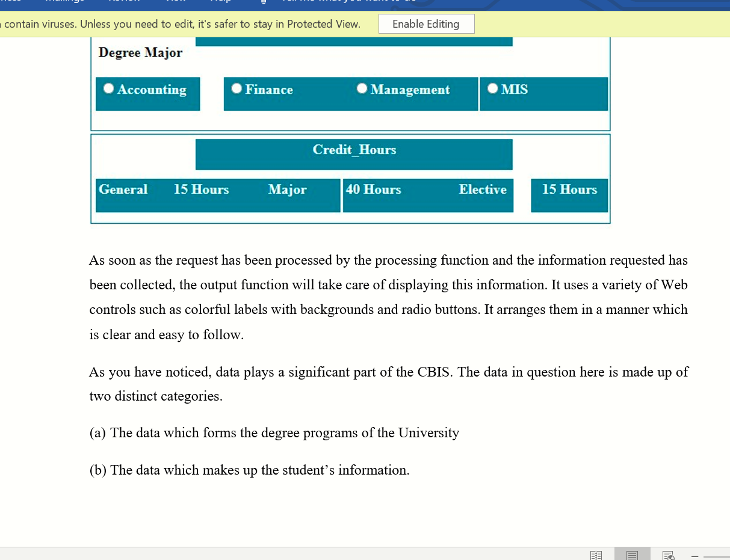
Task: Click the General label
Action: click(x=123, y=189)
